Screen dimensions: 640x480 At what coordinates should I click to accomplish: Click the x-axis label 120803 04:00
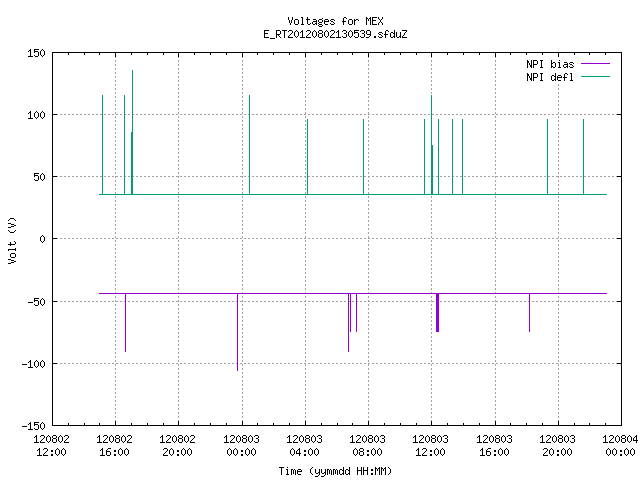[304, 446]
